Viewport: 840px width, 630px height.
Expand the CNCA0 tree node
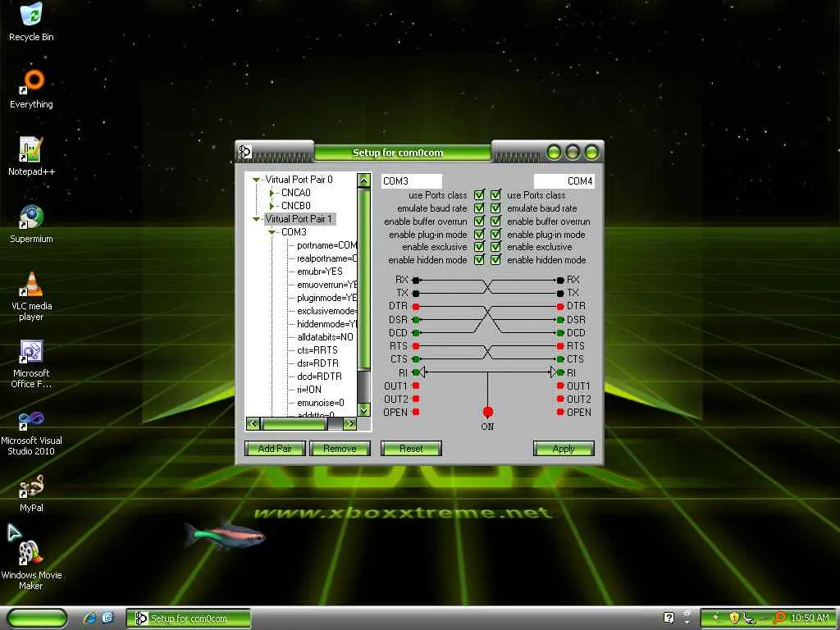272,193
